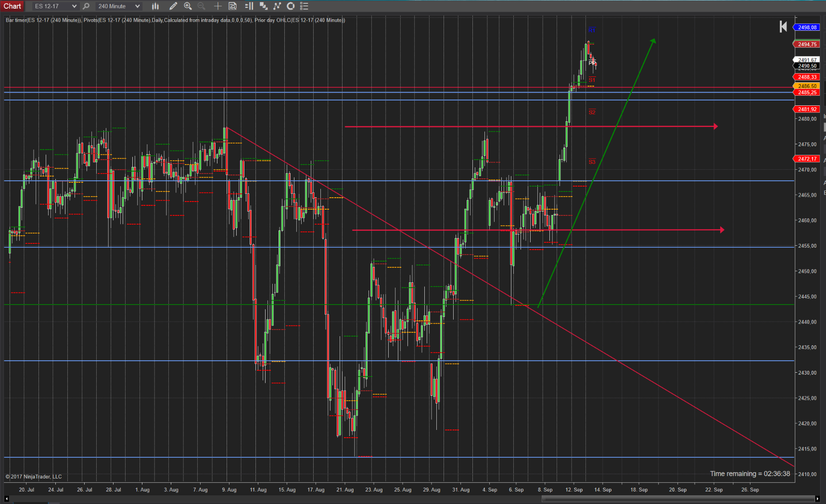Open the 240 Minute interval dropdown

click(118, 6)
